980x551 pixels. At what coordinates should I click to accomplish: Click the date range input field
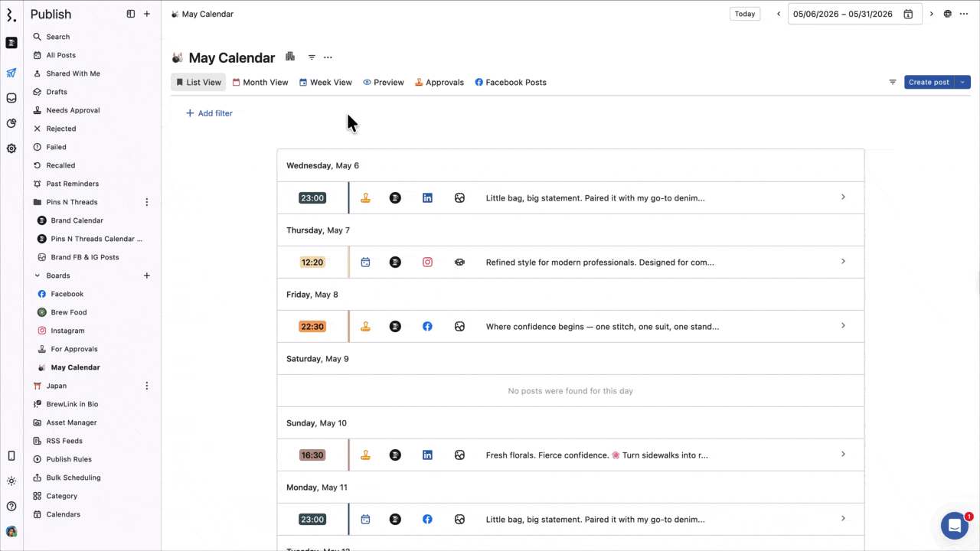coord(854,14)
